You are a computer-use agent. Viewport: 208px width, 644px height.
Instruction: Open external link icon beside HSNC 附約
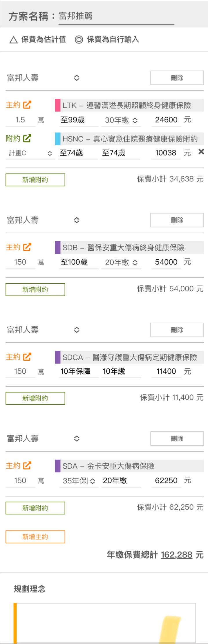tap(27, 138)
